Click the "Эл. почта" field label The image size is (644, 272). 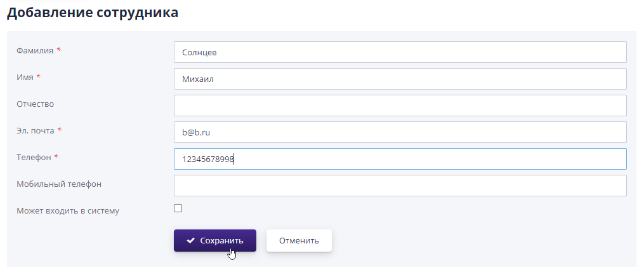pyautogui.click(x=36, y=130)
